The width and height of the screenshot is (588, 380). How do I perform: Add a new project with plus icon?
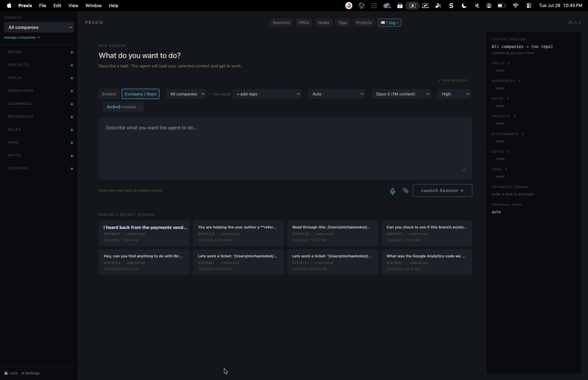(72, 65)
